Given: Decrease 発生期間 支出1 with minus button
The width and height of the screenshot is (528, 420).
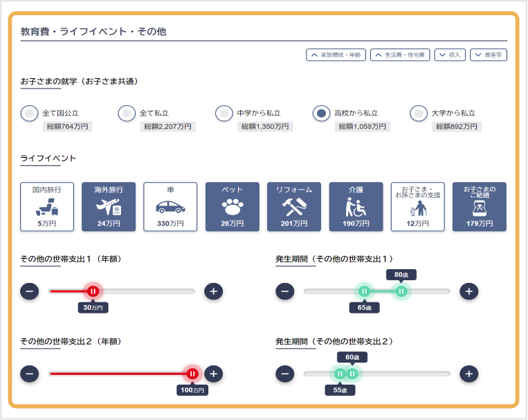Looking at the screenshot, I should [x=285, y=291].
